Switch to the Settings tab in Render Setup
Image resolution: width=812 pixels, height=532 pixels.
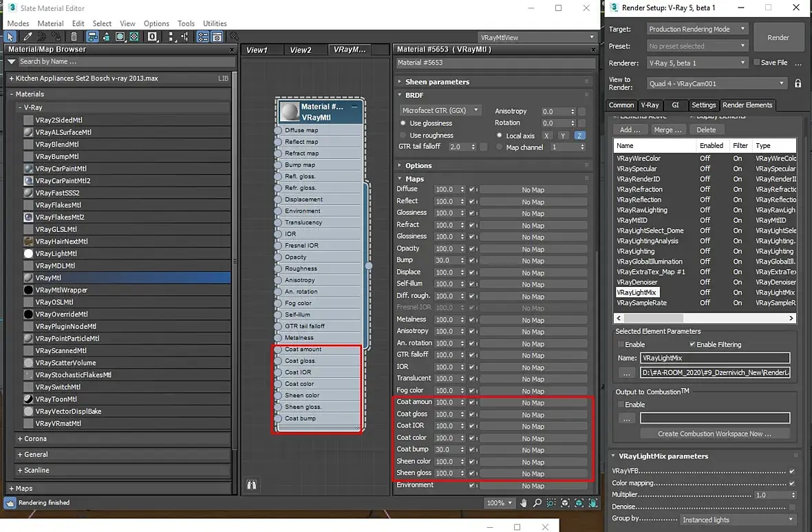(703, 105)
